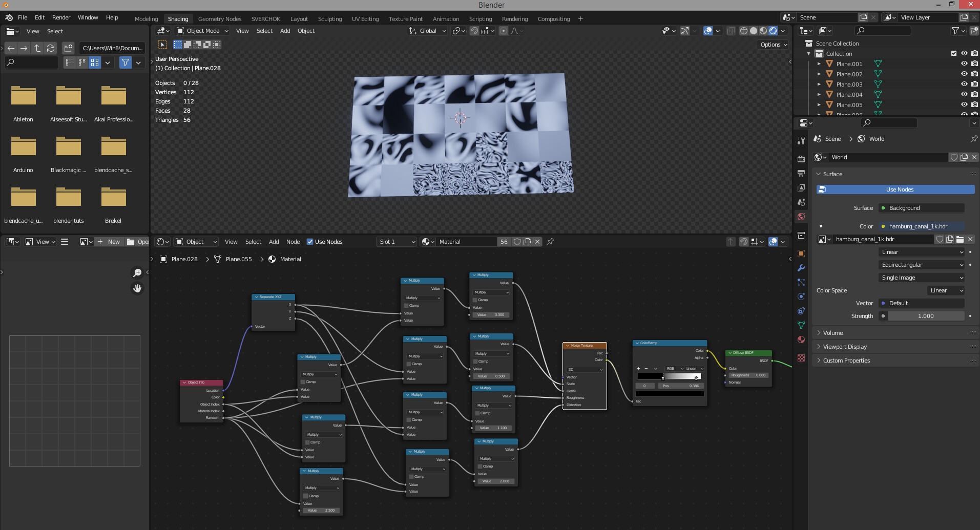This screenshot has height=530, width=980.
Task: Expand Plane.001 in the outliner
Action: 819,64
